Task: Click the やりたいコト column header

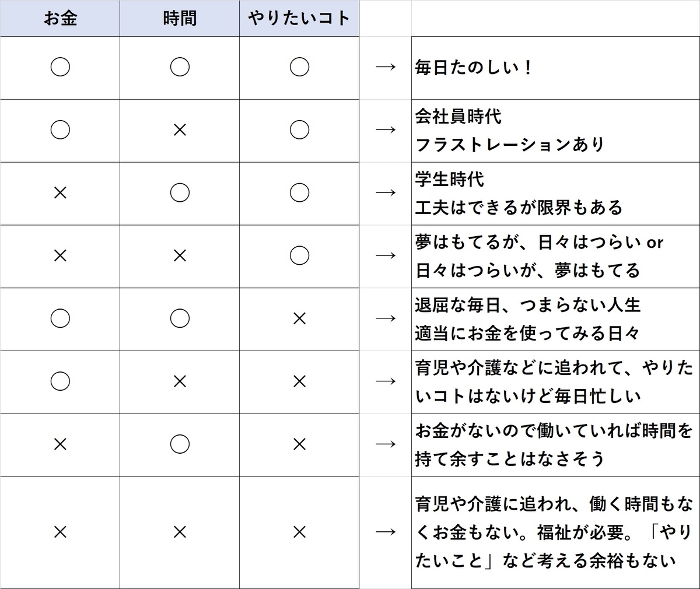Action: 299,19
